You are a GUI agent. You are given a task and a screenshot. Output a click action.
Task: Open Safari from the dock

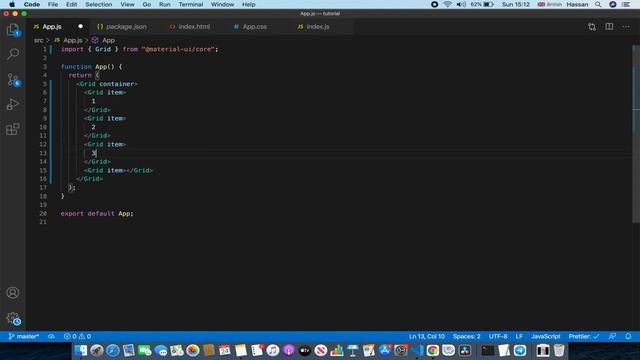tap(113, 351)
